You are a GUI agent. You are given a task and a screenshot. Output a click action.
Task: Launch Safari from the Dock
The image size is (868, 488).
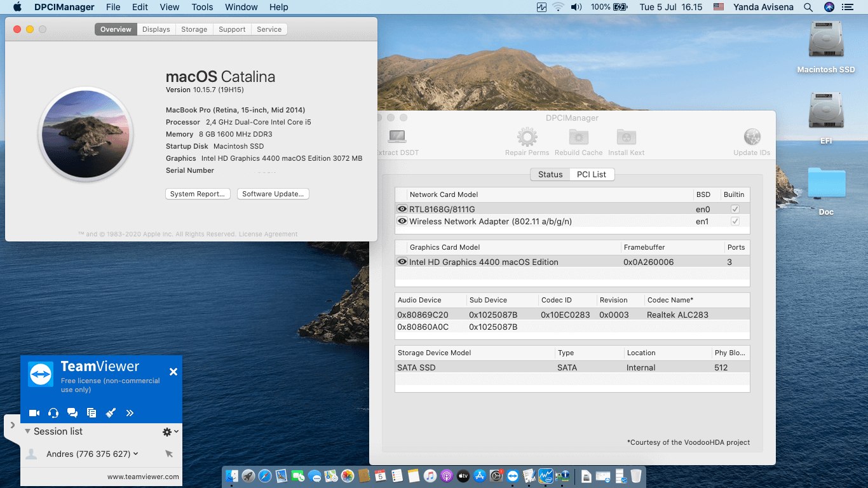265,475
